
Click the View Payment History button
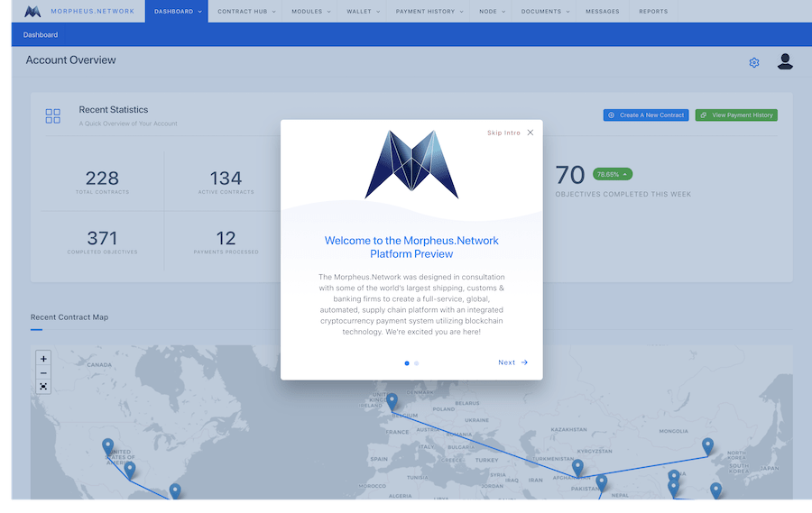[x=736, y=115]
